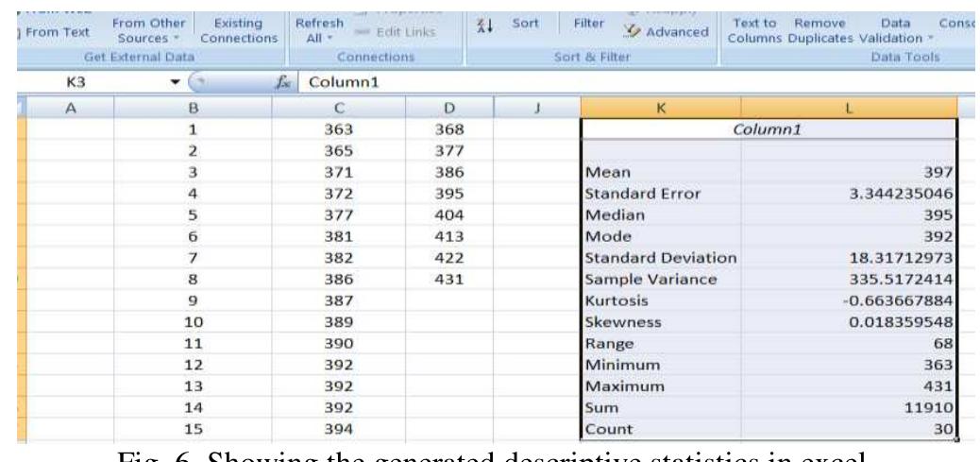Click the Minimum label cell
Image resolution: width=980 pixels, height=462 pixels.
661,365
